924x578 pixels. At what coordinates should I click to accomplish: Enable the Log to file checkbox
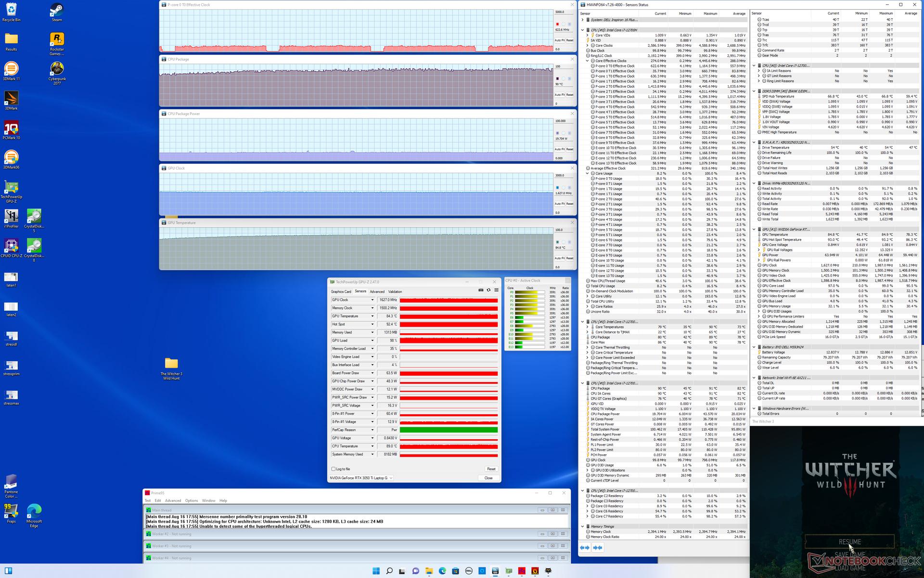tap(334, 469)
